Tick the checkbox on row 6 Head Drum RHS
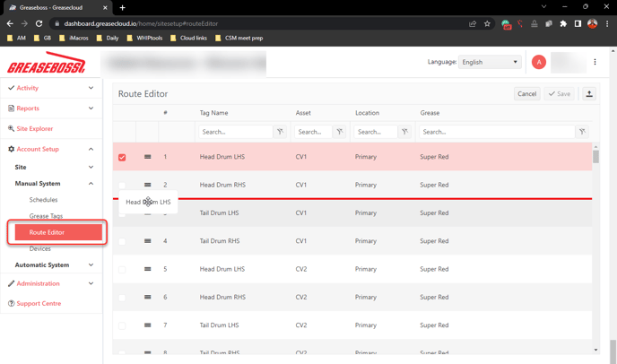 coord(122,298)
